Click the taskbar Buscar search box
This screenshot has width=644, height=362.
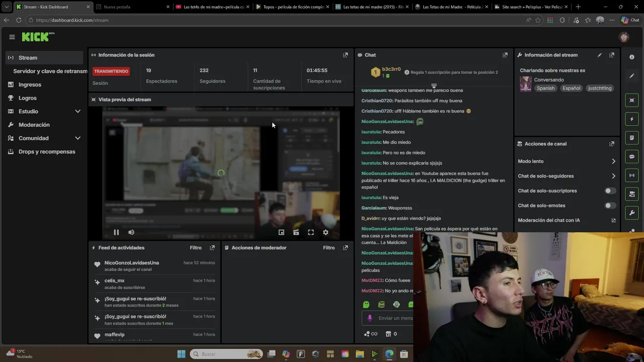coord(227,354)
